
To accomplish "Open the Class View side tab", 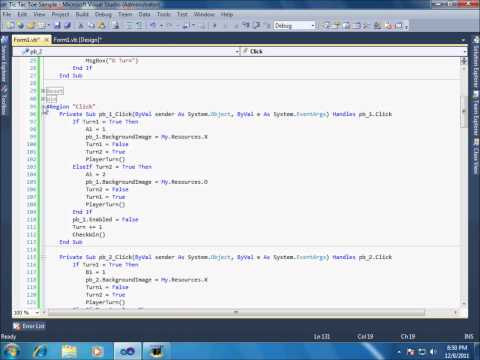I will tap(476, 156).
